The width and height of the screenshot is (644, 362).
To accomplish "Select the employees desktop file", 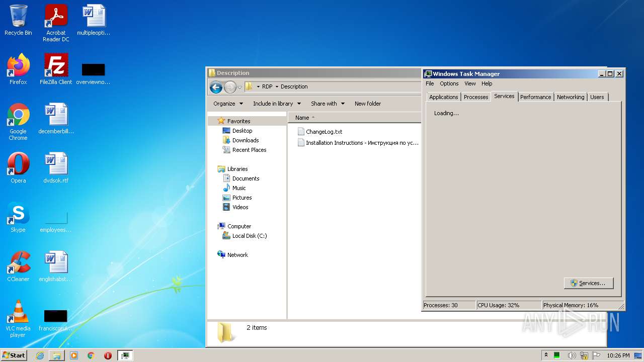I will (56, 221).
